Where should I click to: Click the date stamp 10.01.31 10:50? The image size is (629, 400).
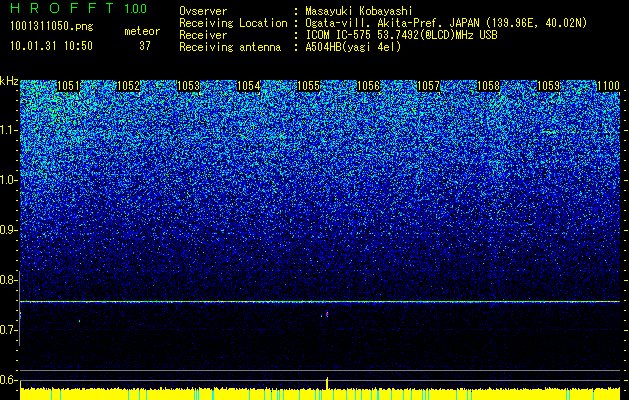click(51, 46)
